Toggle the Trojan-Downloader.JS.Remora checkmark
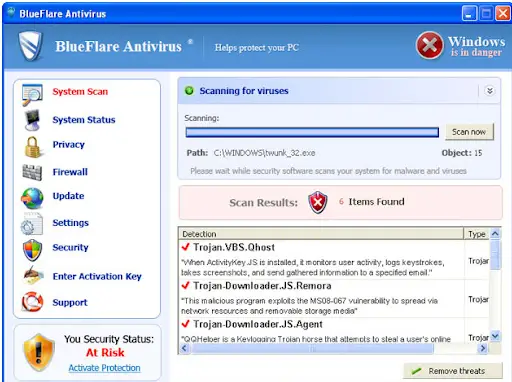512x382 pixels. click(186, 285)
